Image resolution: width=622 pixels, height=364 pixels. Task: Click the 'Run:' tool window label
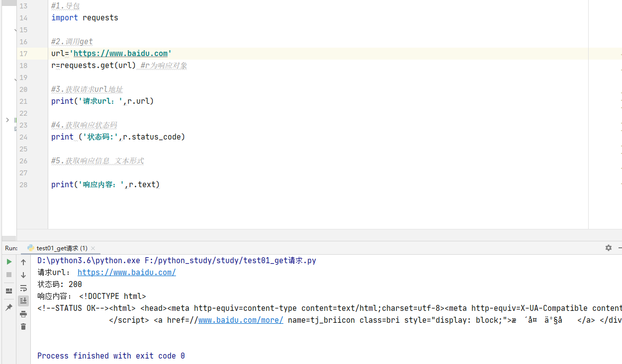tap(11, 248)
